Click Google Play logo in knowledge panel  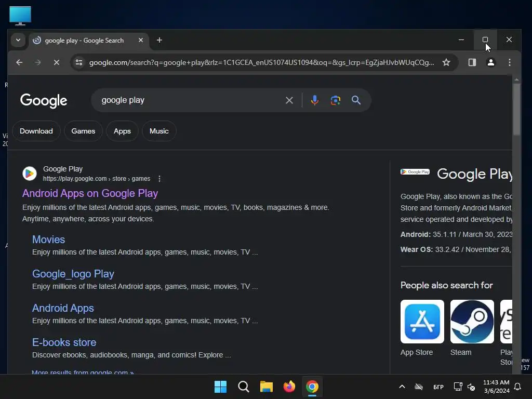(x=415, y=172)
